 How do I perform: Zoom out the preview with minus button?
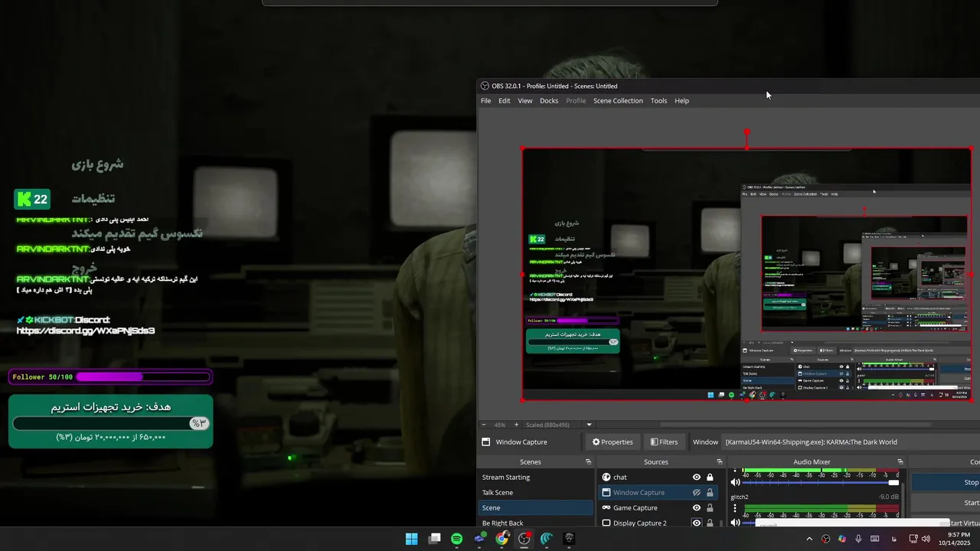483,425
